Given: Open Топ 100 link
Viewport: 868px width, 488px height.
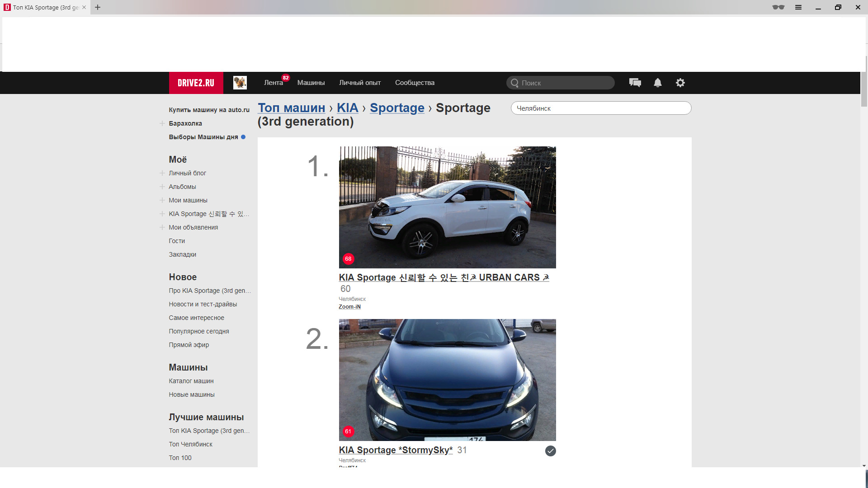Looking at the screenshot, I should coord(180,458).
